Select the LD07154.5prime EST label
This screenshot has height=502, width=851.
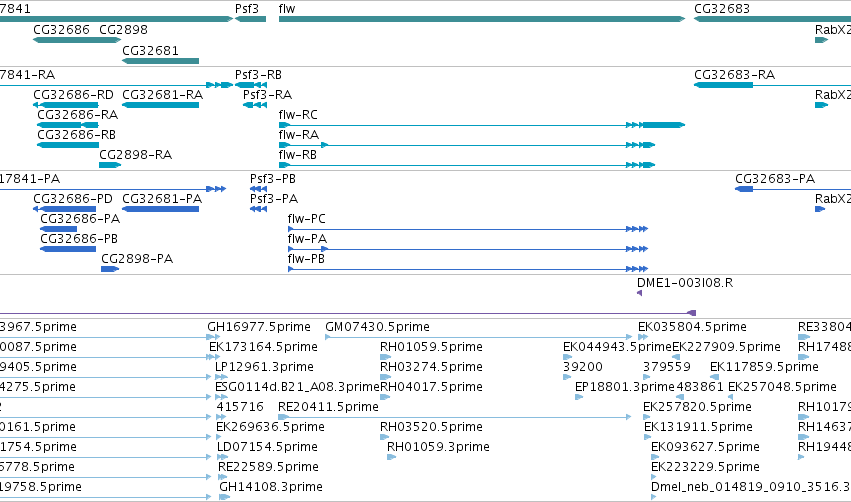[268, 447]
